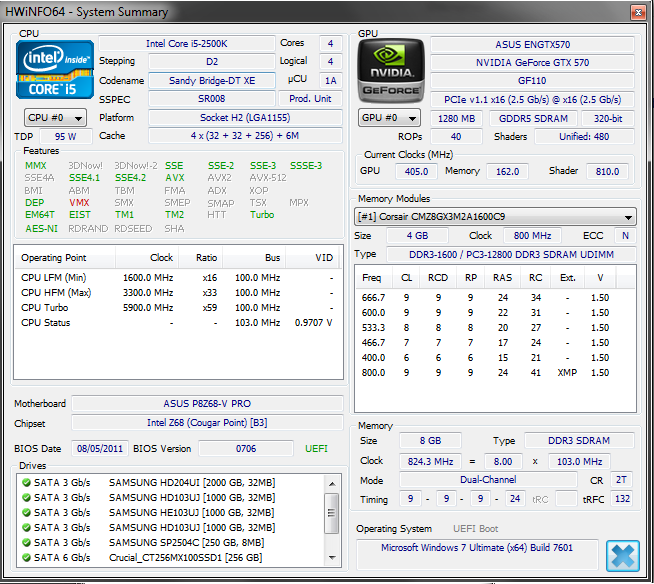Click the green check icon for SAMSUNG HD204UI
This screenshot has width=654, height=584.
[26, 483]
